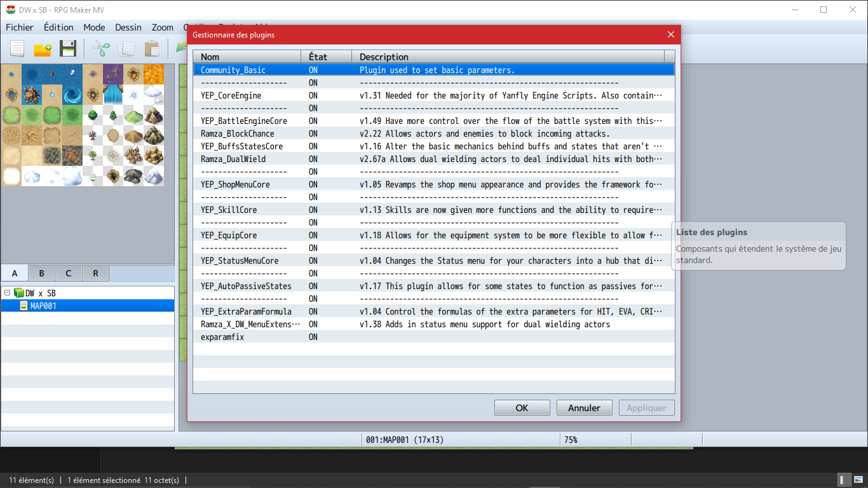This screenshot has height=488, width=868.
Task: Click the Annuler button
Action: (584, 408)
